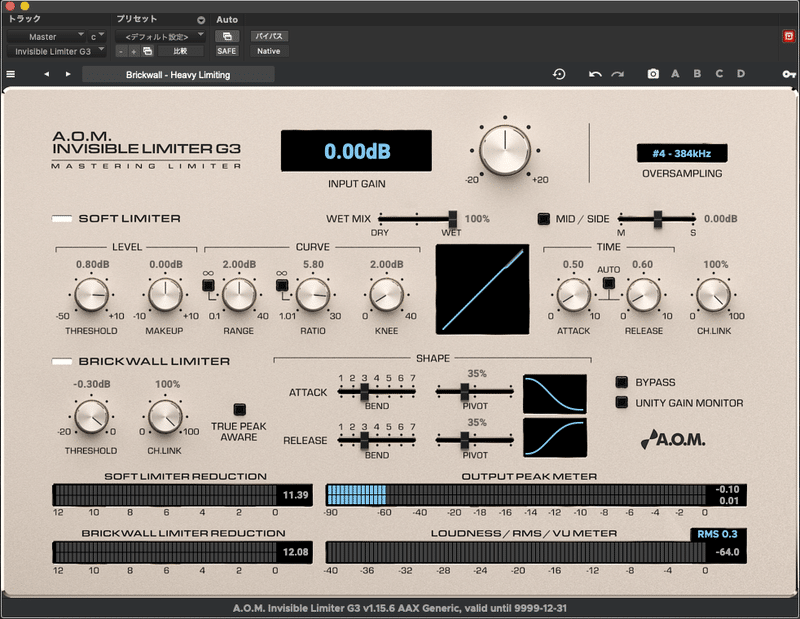The height and width of the screenshot is (619, 800).
Task: Click brickwall reduction value 12.08
Action: pyautogui.click(x=295, y=552)
